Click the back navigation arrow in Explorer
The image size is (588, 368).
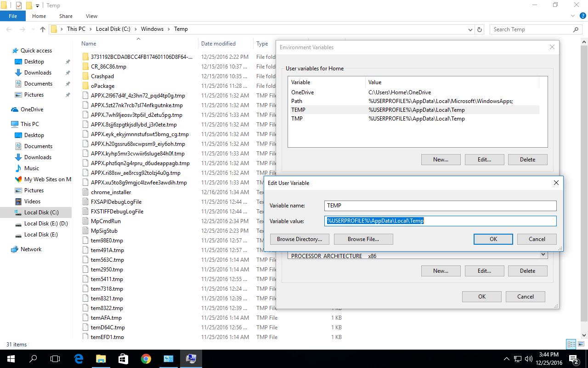(9, 29)
